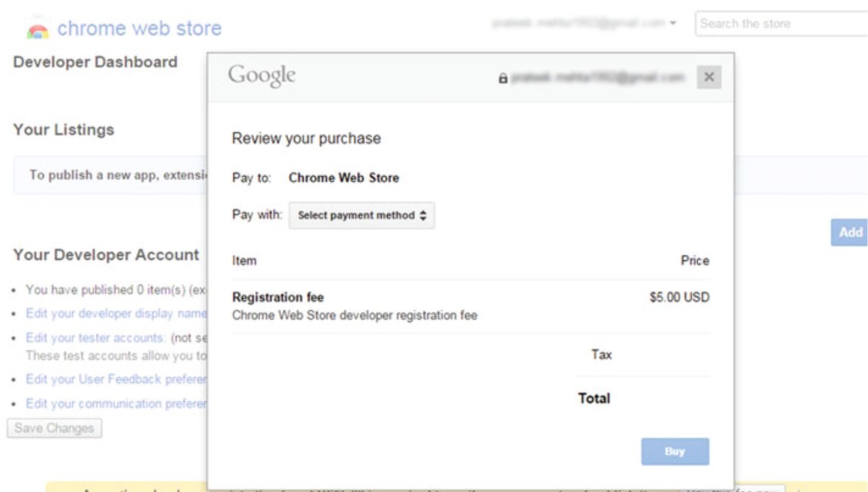This screenshot has width=868, height=492.
Task: Click the Your Listings heading
Action: 64,129
